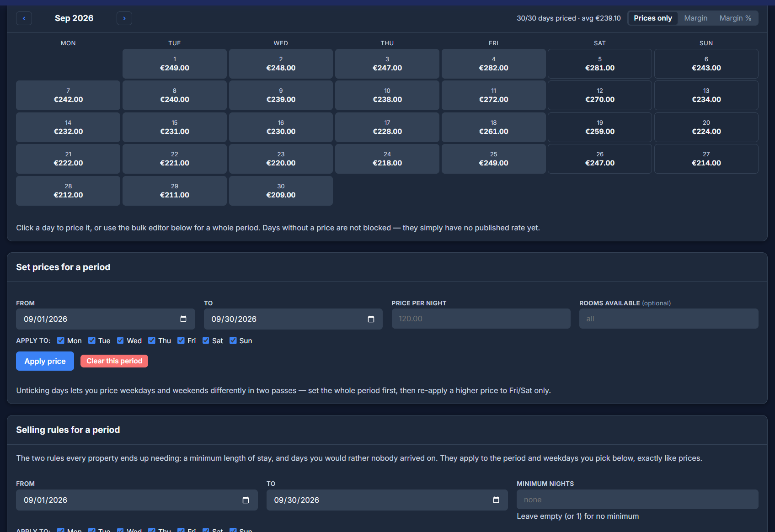Select Sep 4 priced €282.00
Viewport: 775px width, 532px height.
coord(493,64)
